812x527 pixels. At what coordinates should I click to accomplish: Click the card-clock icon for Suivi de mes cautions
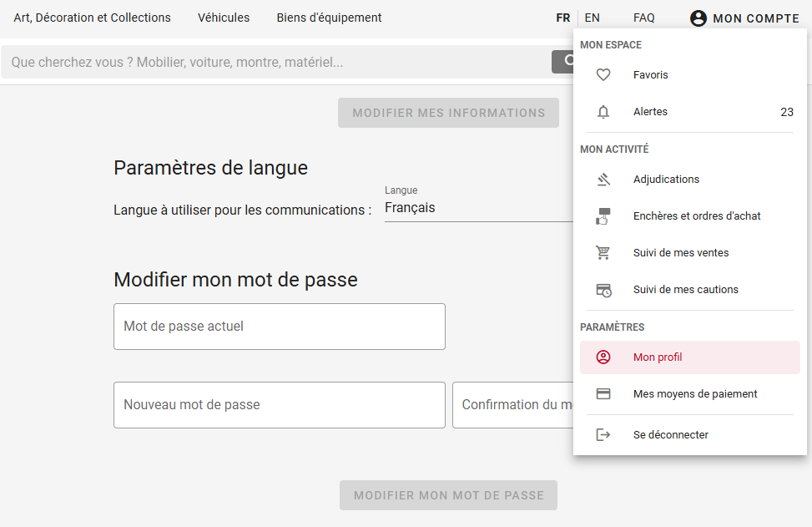(604, 290)
